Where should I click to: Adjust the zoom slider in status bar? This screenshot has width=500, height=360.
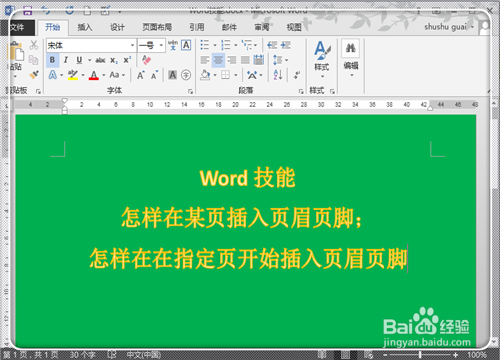click(x=420, y=355)
